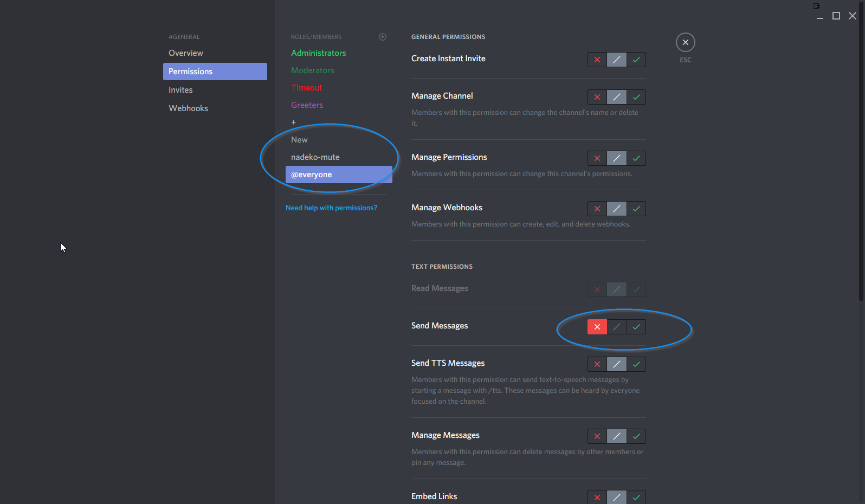The width and height of the screenshot is (865, 504).
Task: Reset Send Messages to neutral slash
Action: pyautogui.click(x=616, y=327)
